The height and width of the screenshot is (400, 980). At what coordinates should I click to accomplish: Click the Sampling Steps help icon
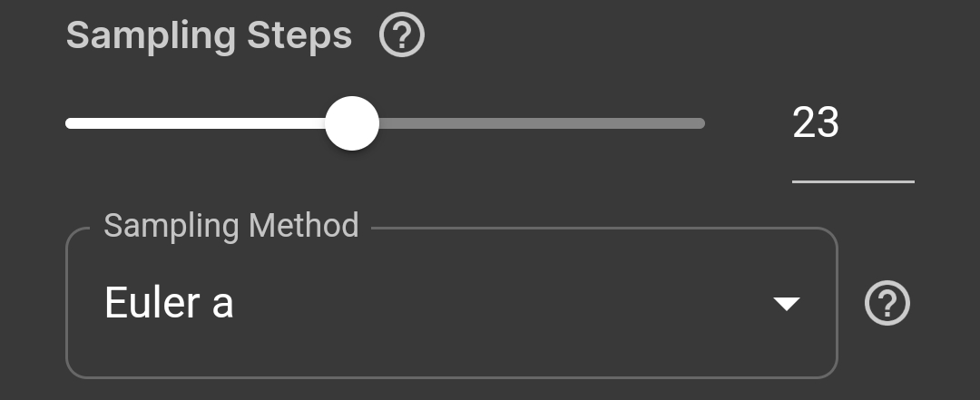tap(402, 37)
